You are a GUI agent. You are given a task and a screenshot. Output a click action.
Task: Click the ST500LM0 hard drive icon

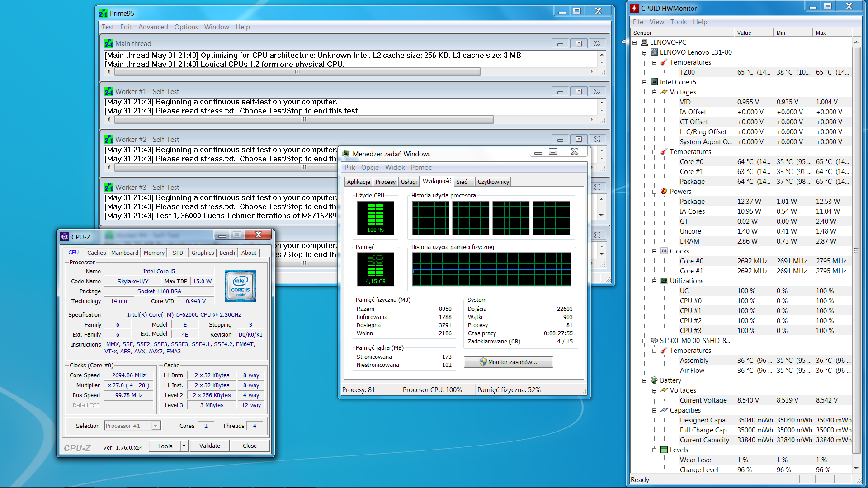click(x=654, y=341)
